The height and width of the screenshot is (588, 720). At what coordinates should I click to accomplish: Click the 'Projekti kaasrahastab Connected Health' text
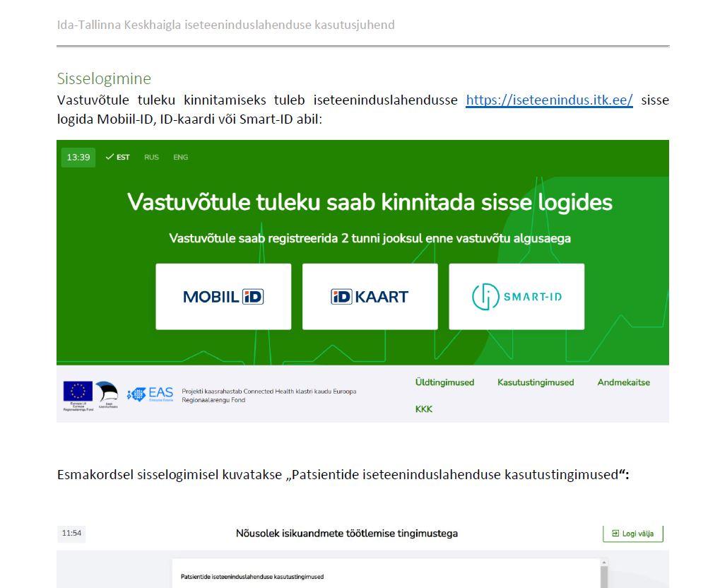(x=269, y=396)
